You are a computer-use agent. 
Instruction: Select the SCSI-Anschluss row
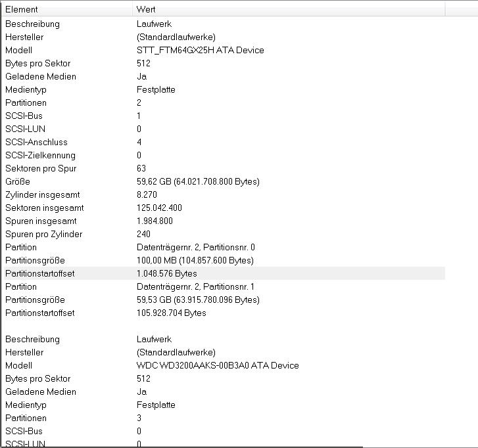click(36, 142)
